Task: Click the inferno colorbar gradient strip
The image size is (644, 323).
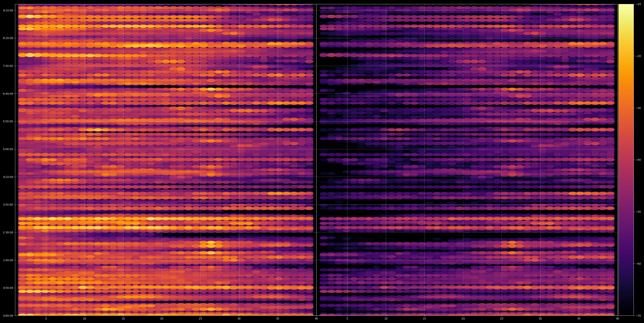Action: [626, 160]
